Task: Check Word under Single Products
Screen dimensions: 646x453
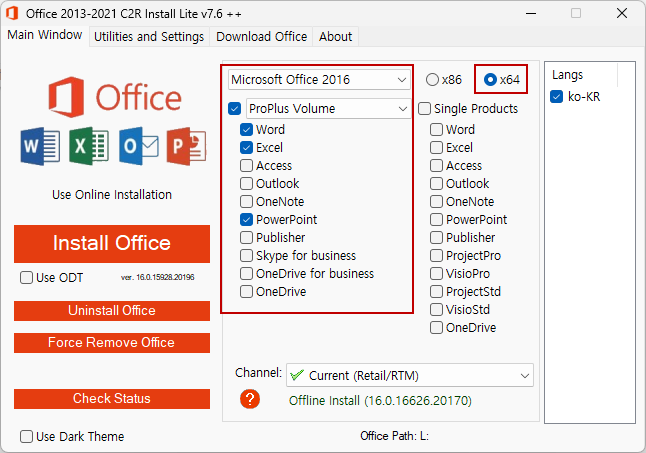Action: point(436,130)
